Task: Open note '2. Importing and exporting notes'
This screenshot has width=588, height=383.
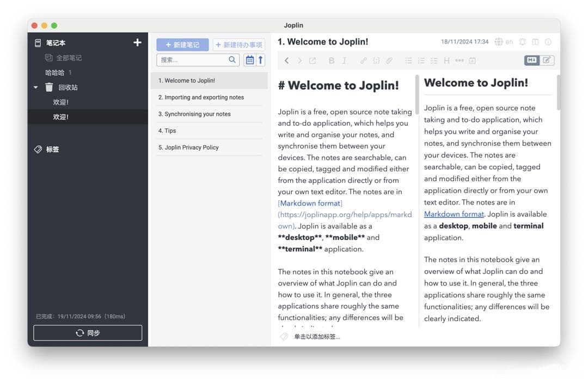Action: [209, 97]
